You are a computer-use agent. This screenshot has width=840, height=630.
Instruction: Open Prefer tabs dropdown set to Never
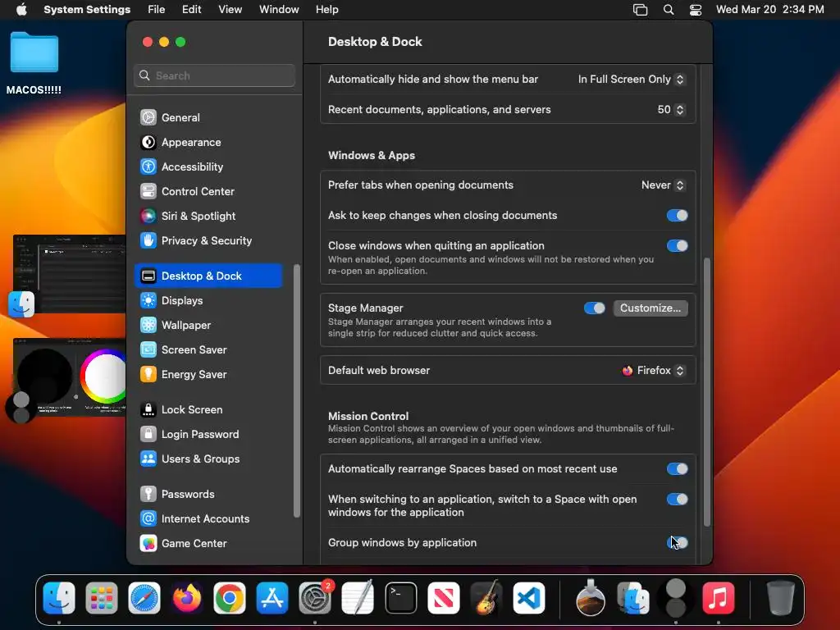tap(663, 185)
